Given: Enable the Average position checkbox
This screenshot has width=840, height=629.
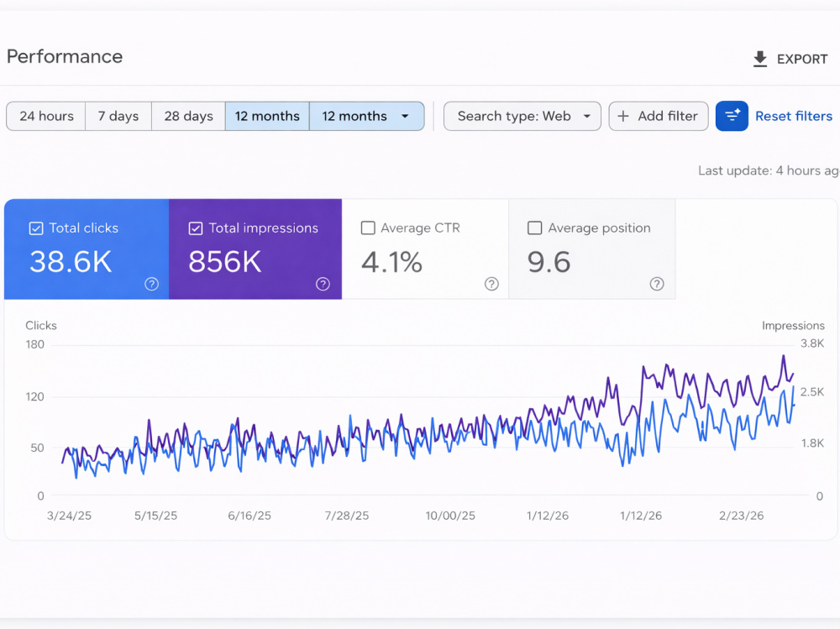Looking at the screenshot, I should coord(534,228).
